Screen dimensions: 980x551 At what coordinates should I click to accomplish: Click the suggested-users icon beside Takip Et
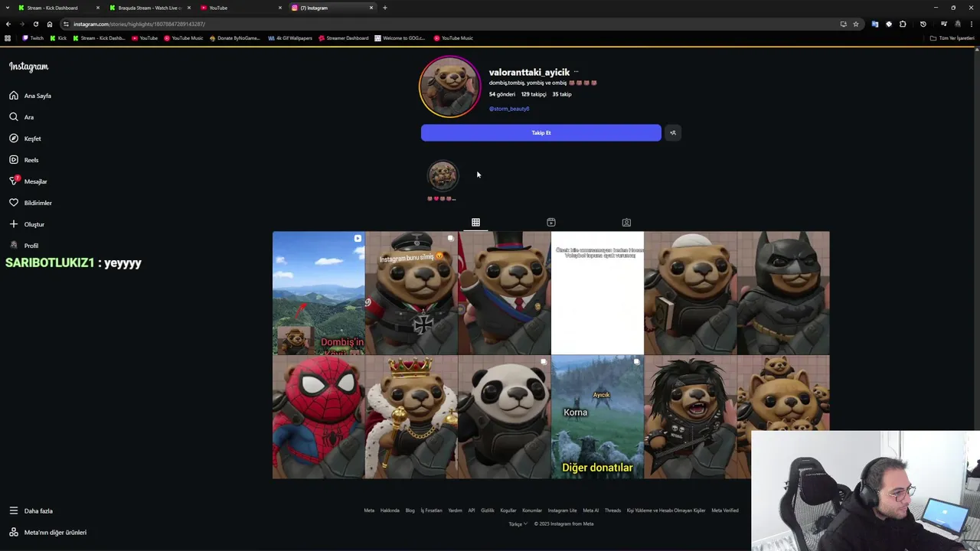673,132
